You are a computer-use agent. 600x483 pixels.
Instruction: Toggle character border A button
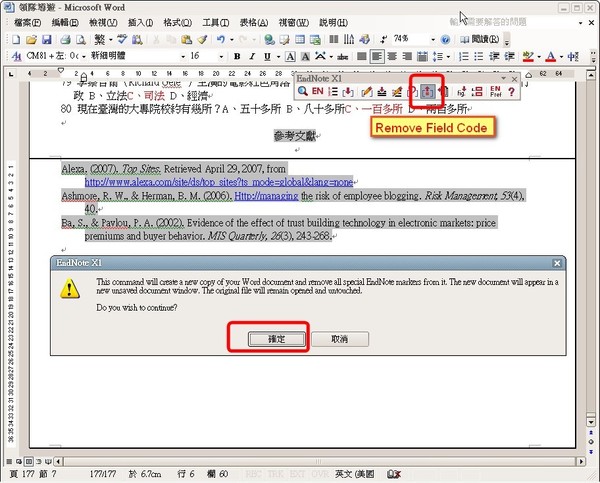pyautogui.click(x=290, y=56)
